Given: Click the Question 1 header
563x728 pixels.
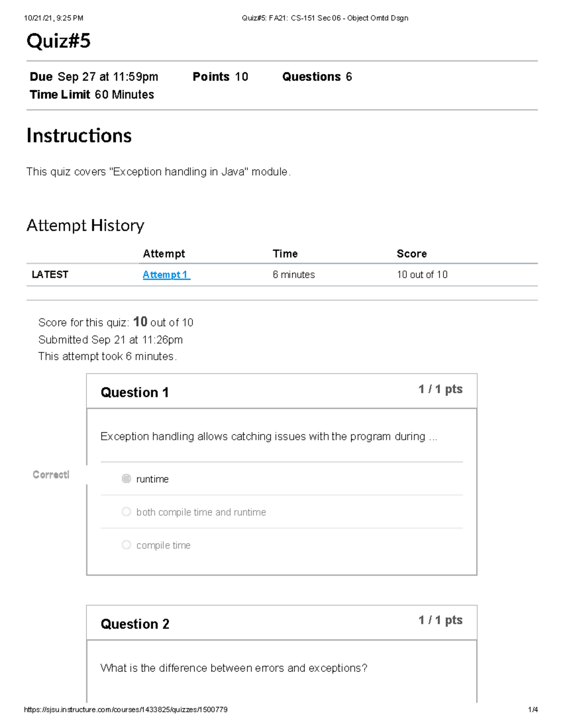Looking at the screenshot, I should [135, 392].
